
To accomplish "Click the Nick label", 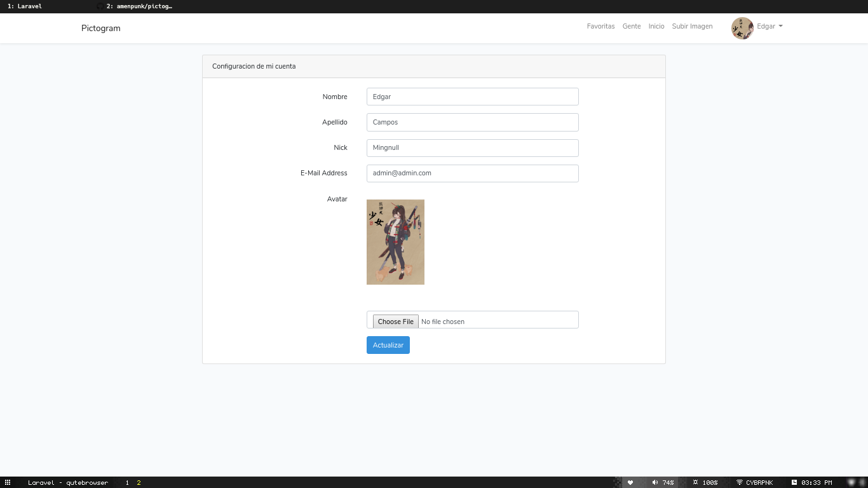I will 341,147.
